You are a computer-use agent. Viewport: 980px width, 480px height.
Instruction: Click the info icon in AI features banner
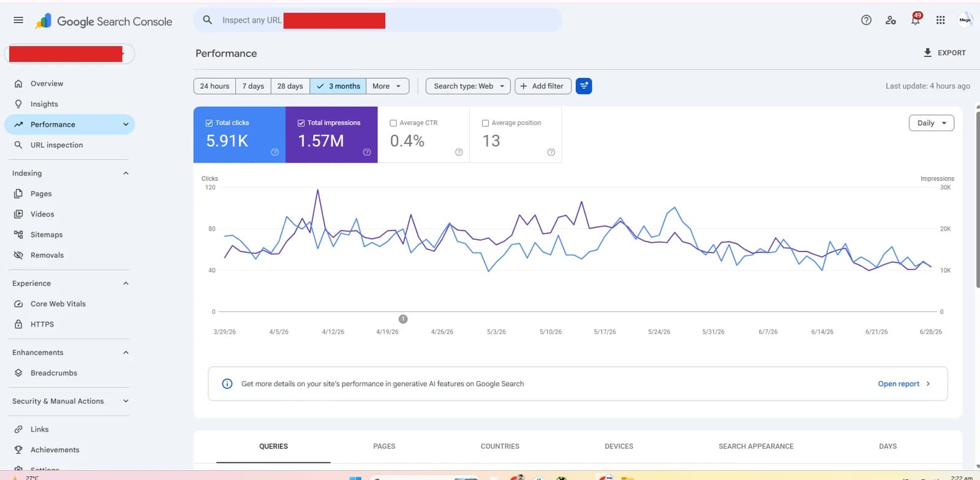(227, 384)
